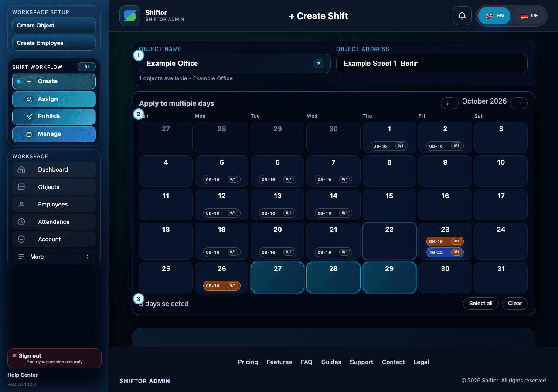This screenshot has height=392, width=558.
Task: Go to previous month arrow
Action: [449, 103]
